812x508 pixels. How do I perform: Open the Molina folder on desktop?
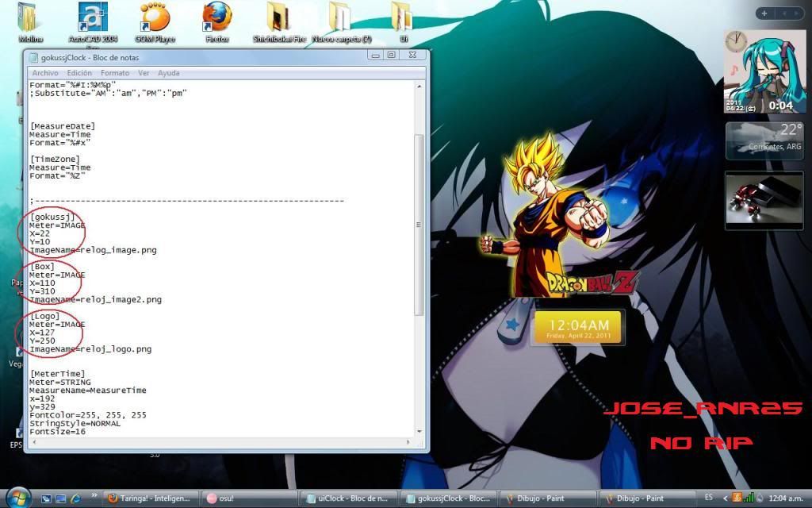point(30,23)
